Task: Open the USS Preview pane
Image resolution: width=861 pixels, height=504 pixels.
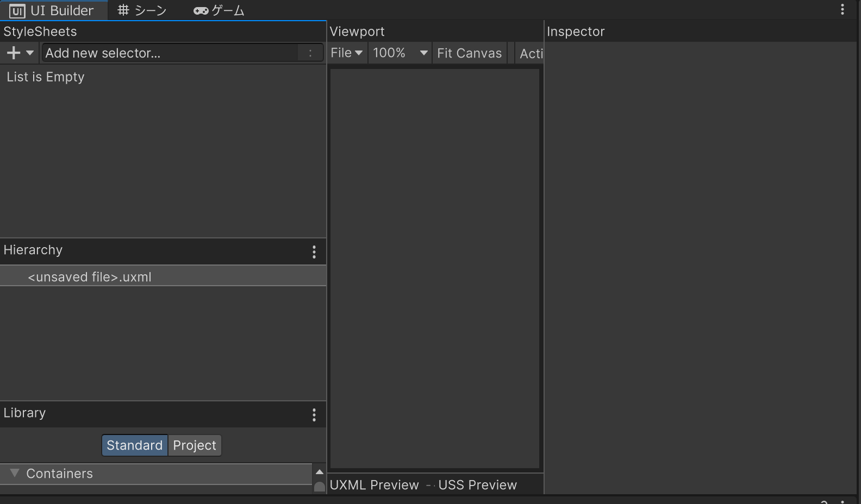Action: 478,485
